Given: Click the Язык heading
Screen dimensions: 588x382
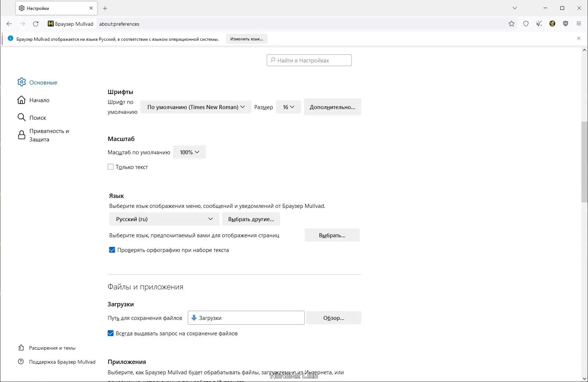Looking at the screenshot, I should tap(116, 196).
